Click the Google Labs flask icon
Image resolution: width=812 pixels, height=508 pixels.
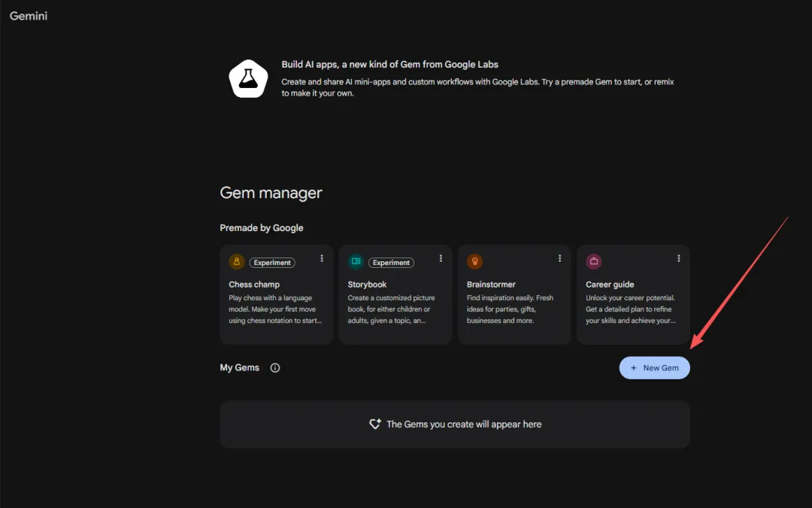tap(248, 80)
